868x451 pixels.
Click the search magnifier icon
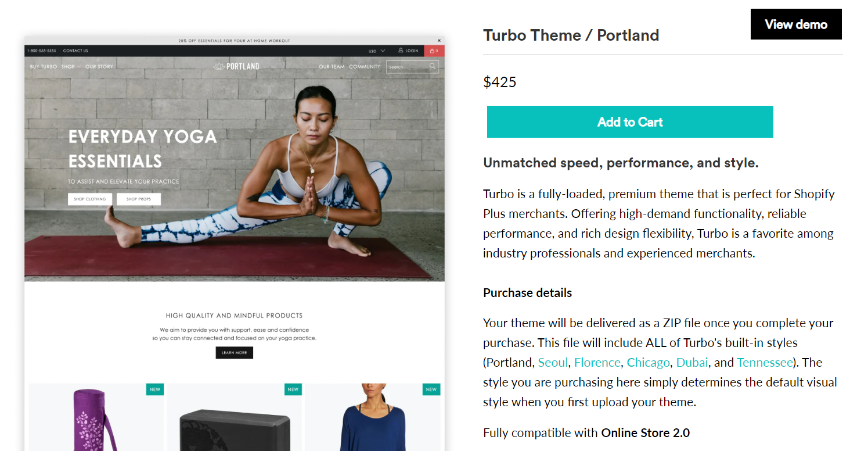pos(432,66)
